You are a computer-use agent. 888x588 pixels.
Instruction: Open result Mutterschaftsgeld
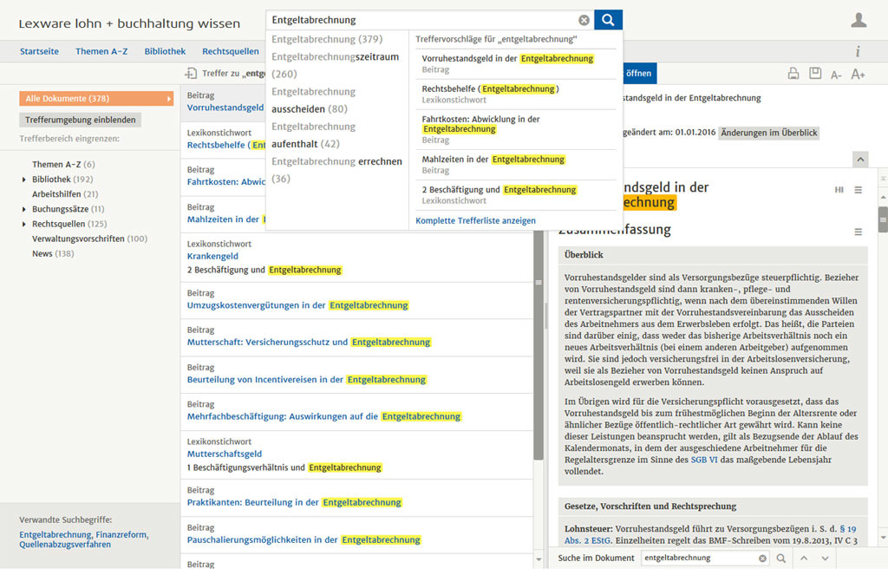tap(225, 454)
